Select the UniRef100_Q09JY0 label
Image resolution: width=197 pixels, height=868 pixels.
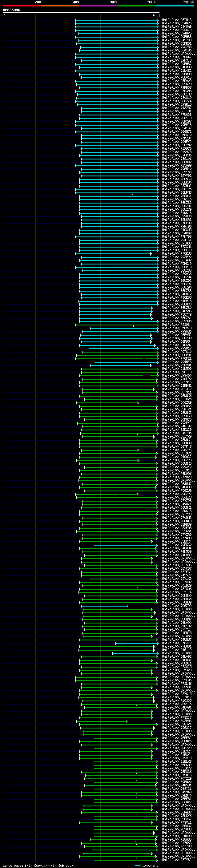(x=177, y=467)
